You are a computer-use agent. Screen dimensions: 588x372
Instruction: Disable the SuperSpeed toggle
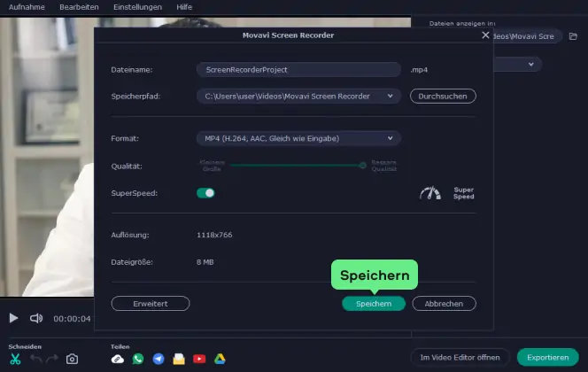point(205,193)
